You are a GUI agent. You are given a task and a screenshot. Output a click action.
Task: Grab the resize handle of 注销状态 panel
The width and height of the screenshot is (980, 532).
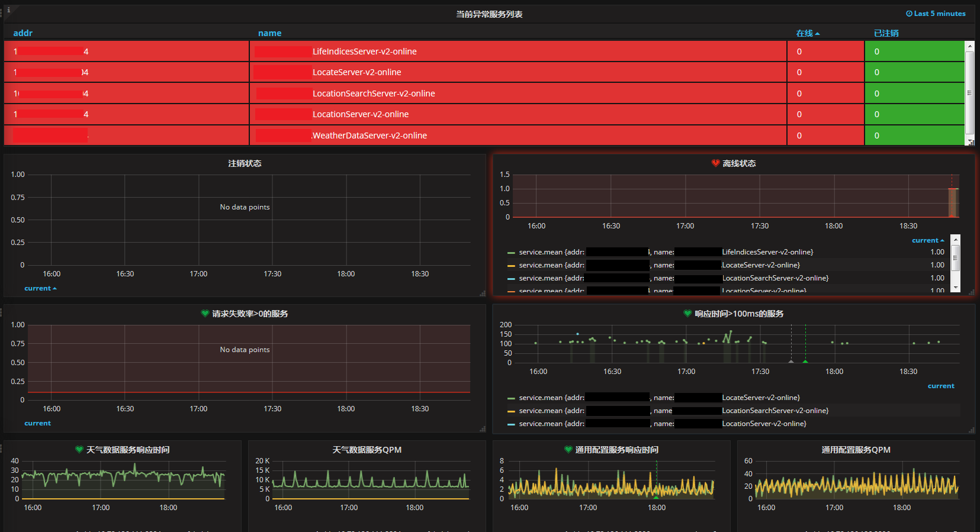coord(483,293)
